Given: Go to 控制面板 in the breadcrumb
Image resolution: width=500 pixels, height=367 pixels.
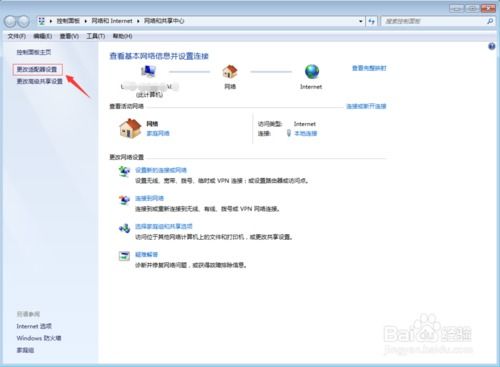Looking at the screenshot, I should 68,21.
